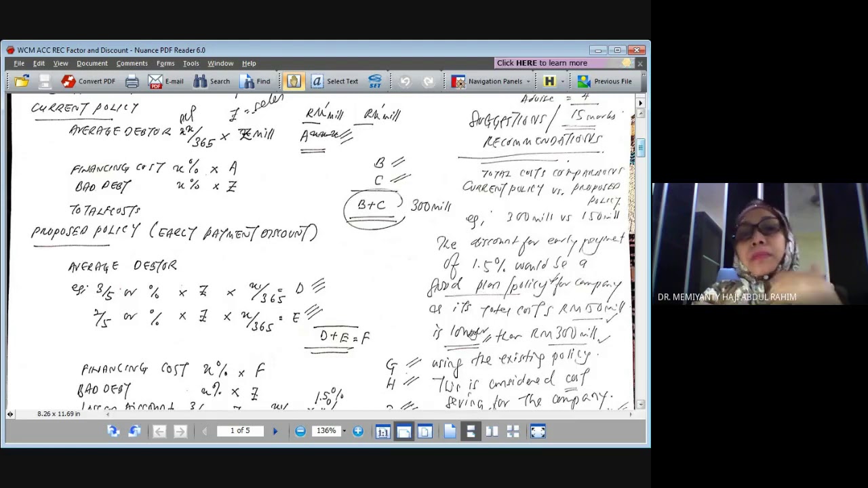Image resolution: width=868 pixels, height=488 pixels.
Task: Print the document with printer icon
Action: tap(132, 81)
